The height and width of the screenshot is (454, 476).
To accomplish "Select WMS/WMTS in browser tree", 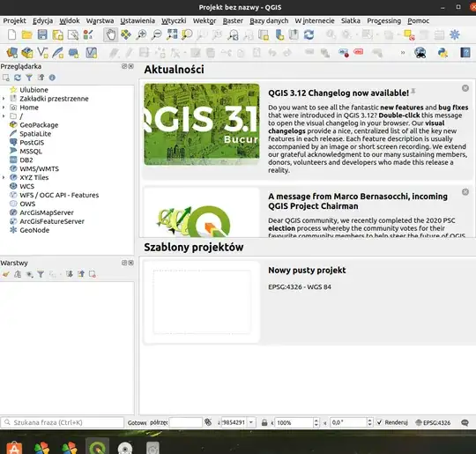I will 39,169.
